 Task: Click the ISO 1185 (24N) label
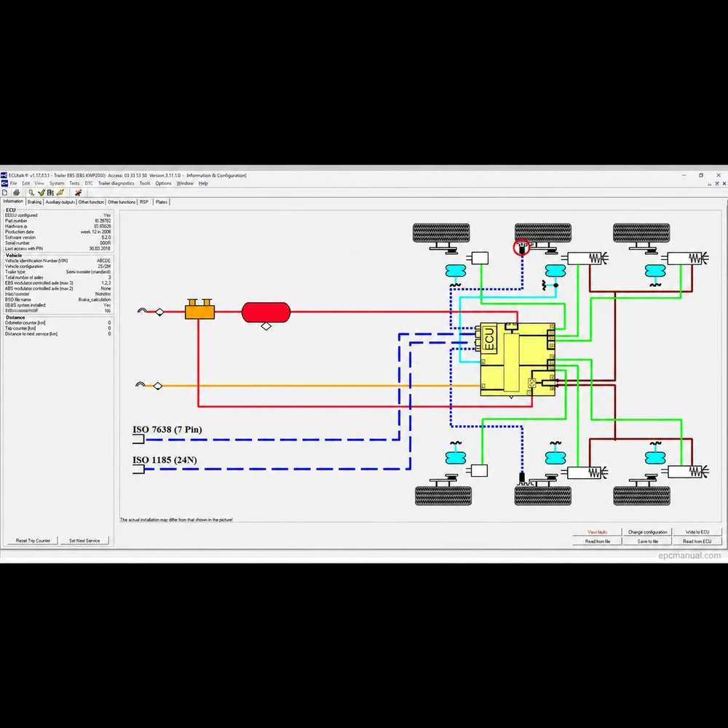click(165, 460)
